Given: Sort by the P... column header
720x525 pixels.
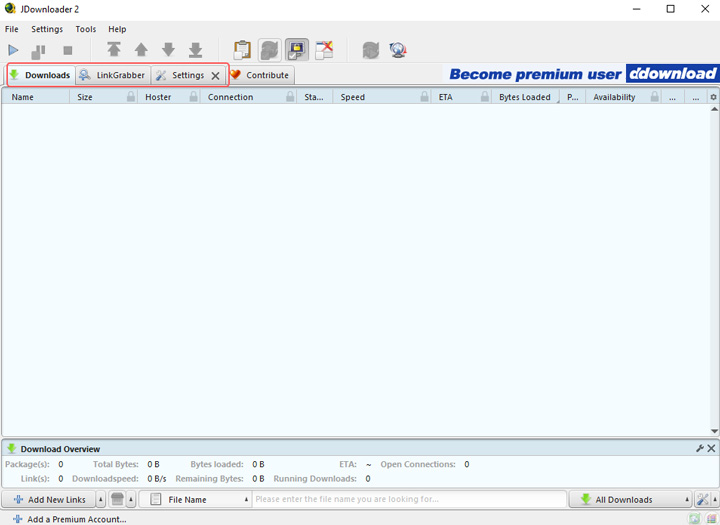Looking at the screenshot, I should (573, 97).
